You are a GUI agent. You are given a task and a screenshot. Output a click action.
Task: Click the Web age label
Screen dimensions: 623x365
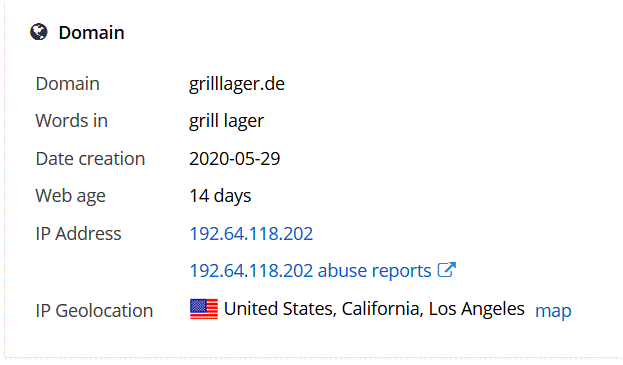click(70, 196)
